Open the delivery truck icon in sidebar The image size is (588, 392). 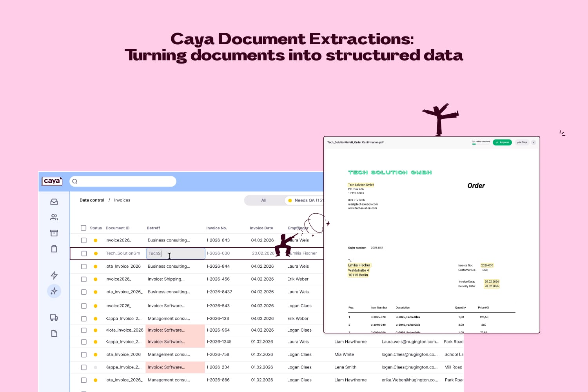tap(54, 318)
